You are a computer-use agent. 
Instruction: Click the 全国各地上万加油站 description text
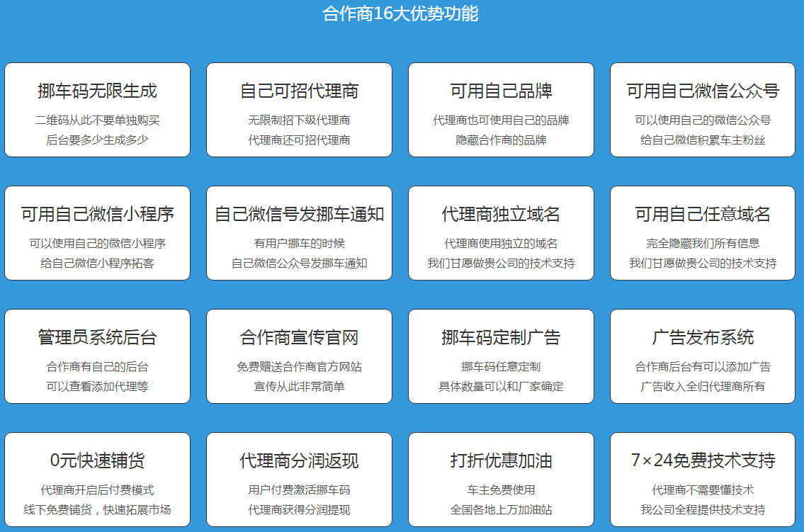[501, 510]
